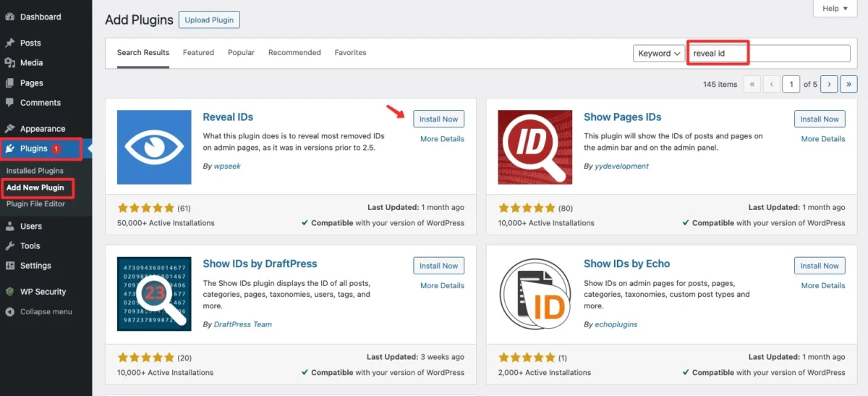
Task: Open Show IDs by DraftPress title link
Action: click(260, 264)
